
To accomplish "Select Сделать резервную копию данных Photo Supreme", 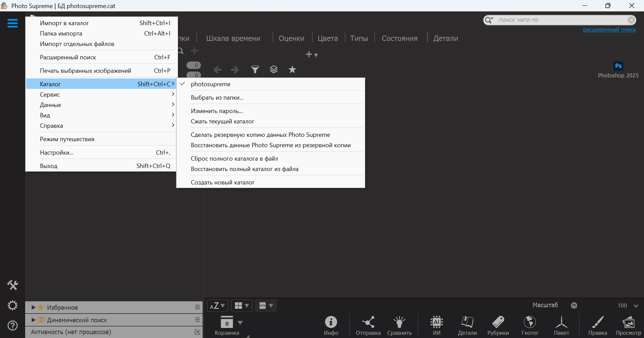I will pyautogui.click(x=271, y=135).
